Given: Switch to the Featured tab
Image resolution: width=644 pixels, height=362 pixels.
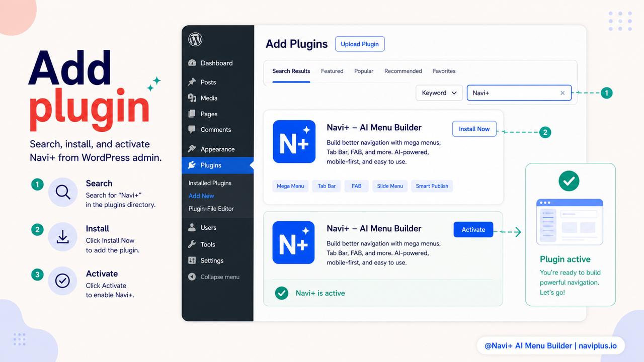Looking at the screenshot, I should 332,71.
